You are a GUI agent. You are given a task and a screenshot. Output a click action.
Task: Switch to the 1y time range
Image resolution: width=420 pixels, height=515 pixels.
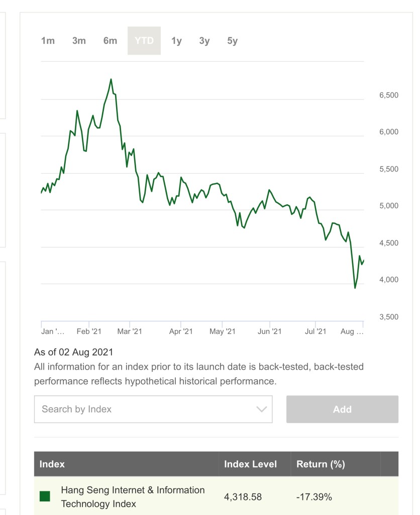tap(176, 41)
